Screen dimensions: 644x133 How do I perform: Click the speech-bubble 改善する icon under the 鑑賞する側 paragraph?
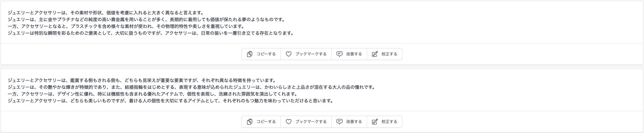(x=339, y=121)
